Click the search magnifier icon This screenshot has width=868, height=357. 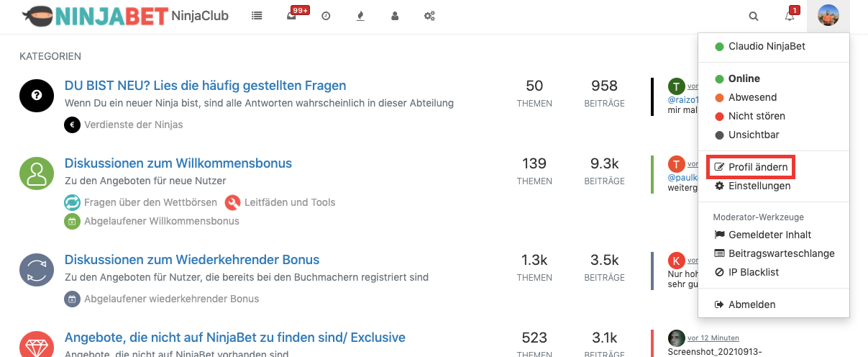point(754,16)
